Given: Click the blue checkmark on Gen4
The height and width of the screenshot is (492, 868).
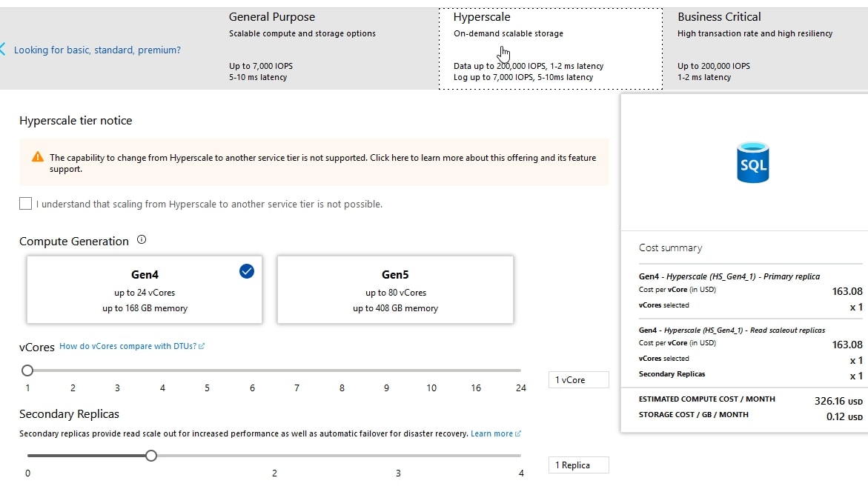Looking at the screenshot, I should [x=247, y=272].
